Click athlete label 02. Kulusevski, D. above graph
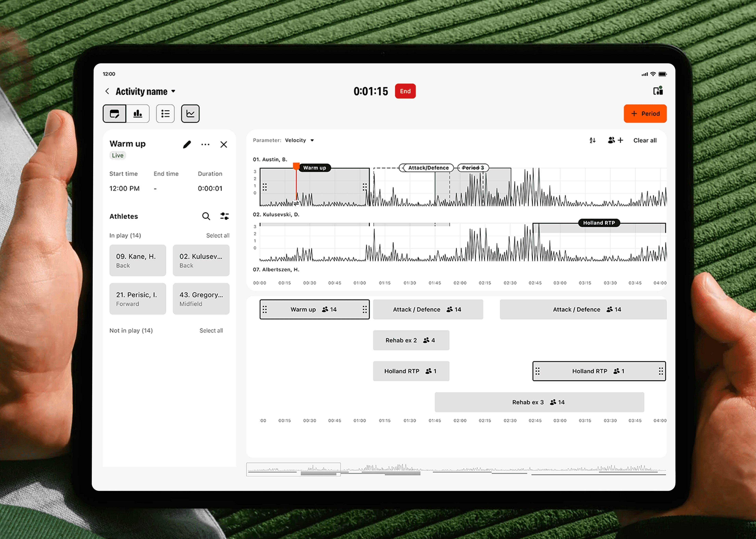Viewport: 756px width, 539px height. pyautogui.click(x=276, y=215)
